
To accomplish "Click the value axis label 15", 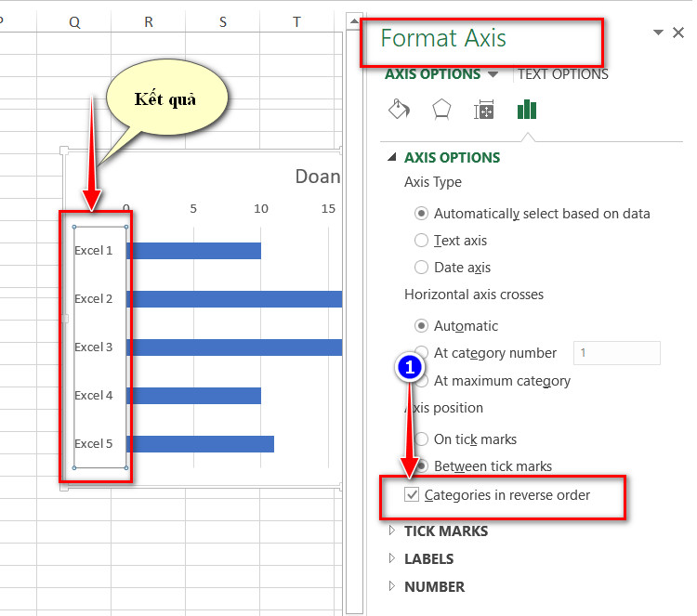I will click(x=328, y=208).
